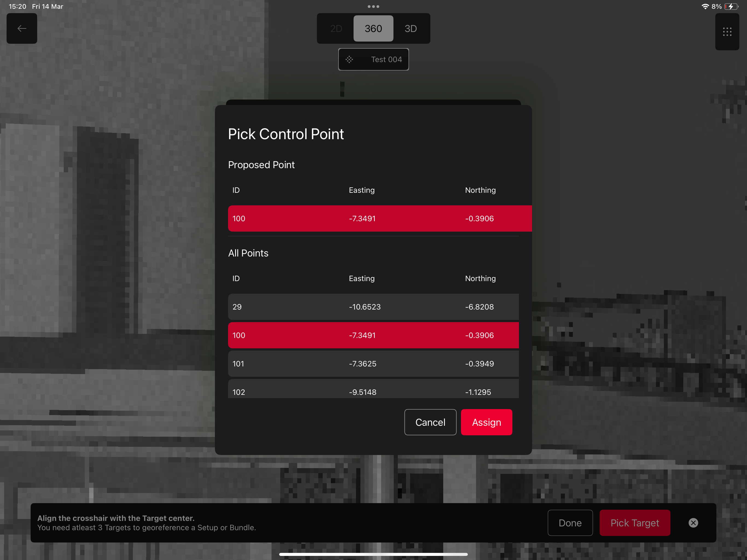The image size is (747, 560).
Task: Select point 29 in All Points
Action: click(373, 307)
